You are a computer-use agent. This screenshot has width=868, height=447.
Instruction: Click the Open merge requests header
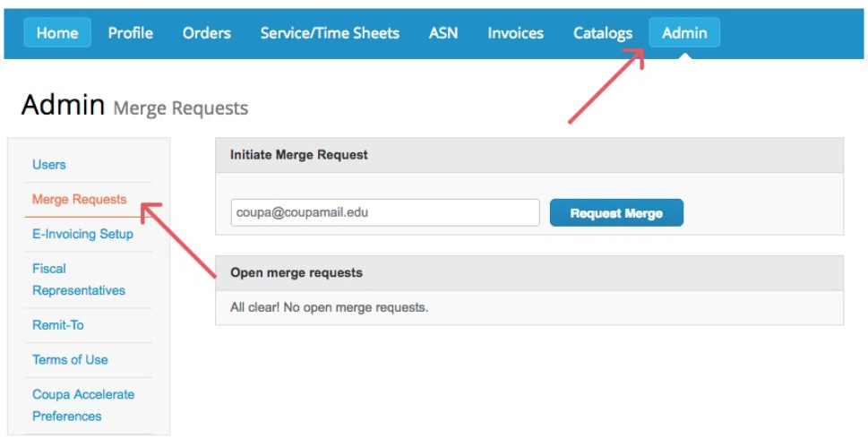(296, 272)
